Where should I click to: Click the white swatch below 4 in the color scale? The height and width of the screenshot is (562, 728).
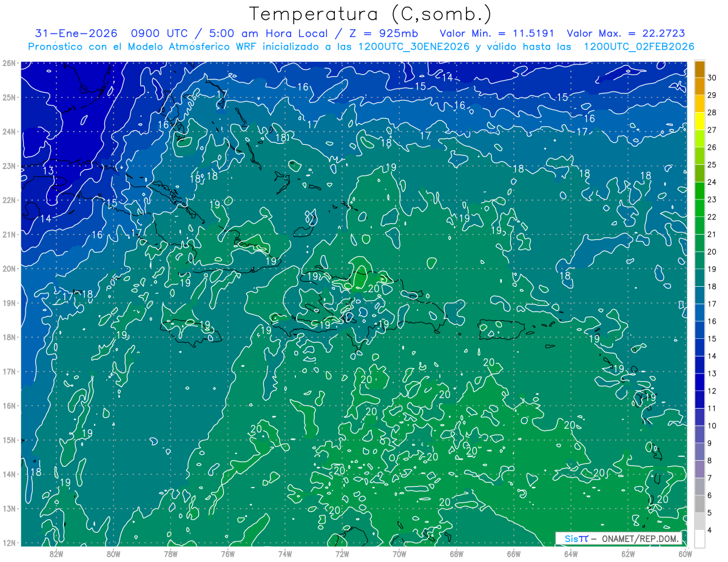tap(699, 539)
